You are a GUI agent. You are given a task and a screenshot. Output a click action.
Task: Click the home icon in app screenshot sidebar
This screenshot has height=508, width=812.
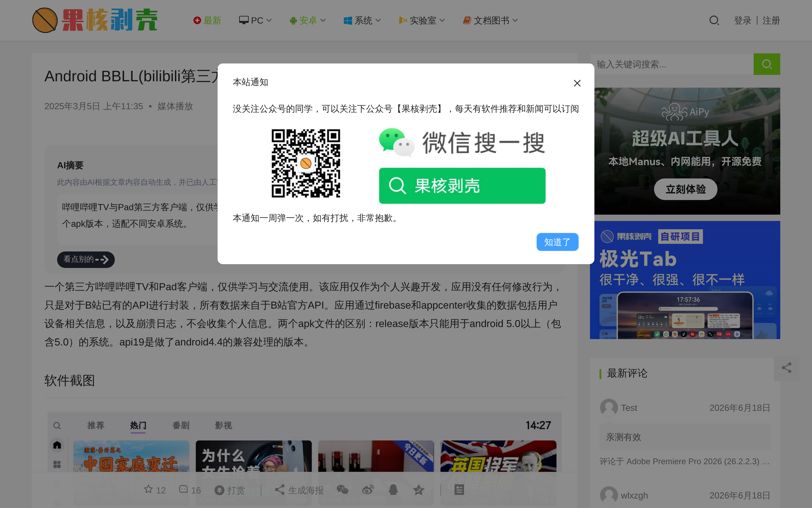pyautogui.click(x=57, y=445)
